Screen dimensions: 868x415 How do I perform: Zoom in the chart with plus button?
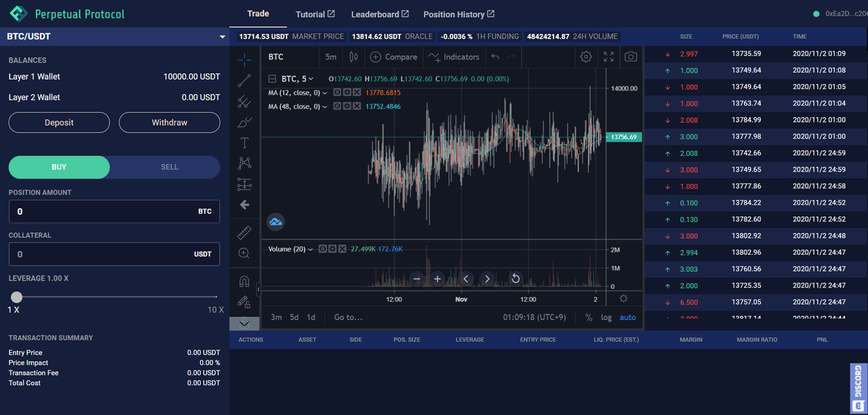(x=437, y=279)
